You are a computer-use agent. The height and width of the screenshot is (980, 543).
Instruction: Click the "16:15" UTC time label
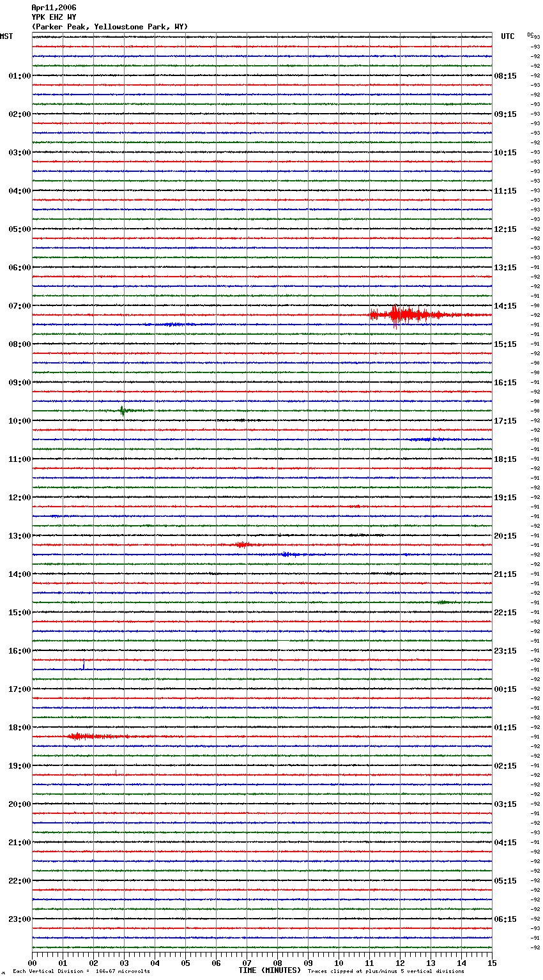(505, 383)
